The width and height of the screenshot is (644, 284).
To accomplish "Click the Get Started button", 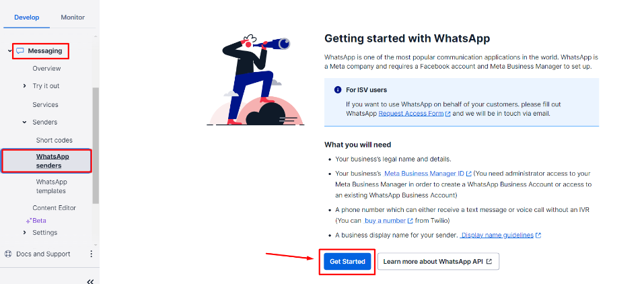I will [x=347, y=261].
